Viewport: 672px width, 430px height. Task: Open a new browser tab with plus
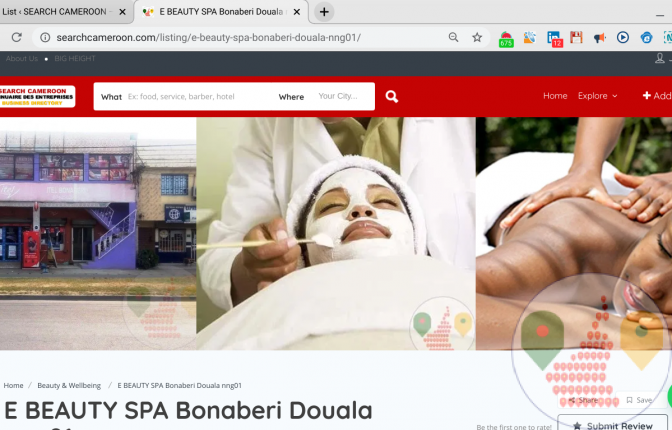tap(324, 12)
